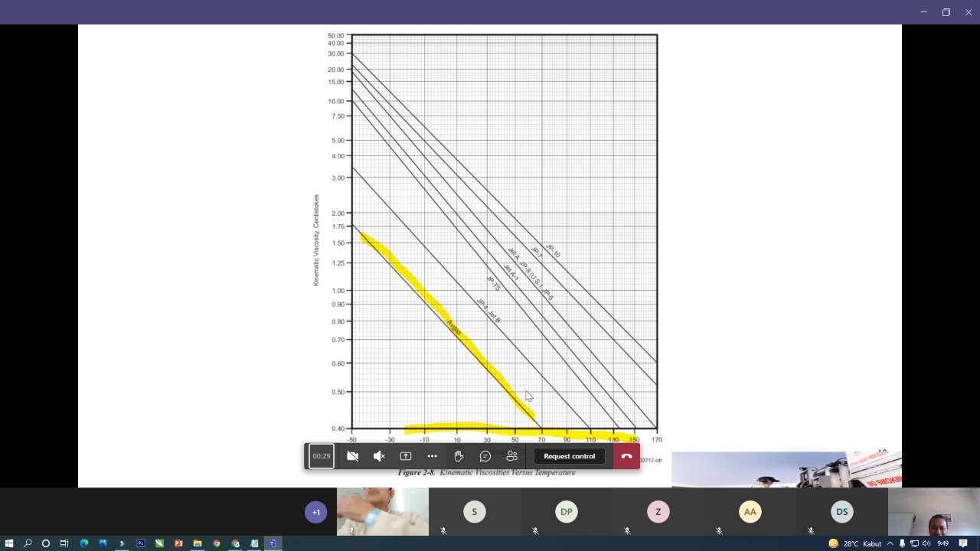Show the participants list
This screenshot has height=551, width=980.
point(512,456)
